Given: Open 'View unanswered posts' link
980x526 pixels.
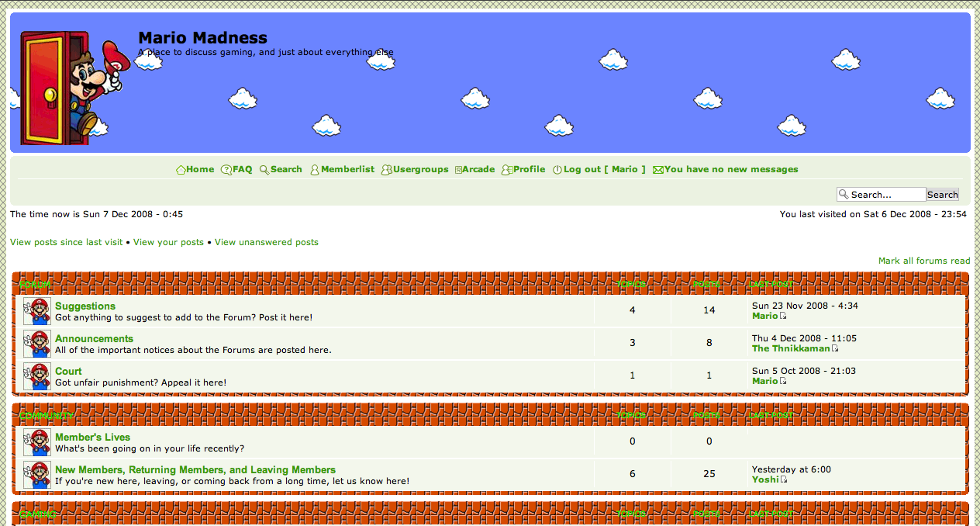Looking at the screenshot, I should 267,242.
